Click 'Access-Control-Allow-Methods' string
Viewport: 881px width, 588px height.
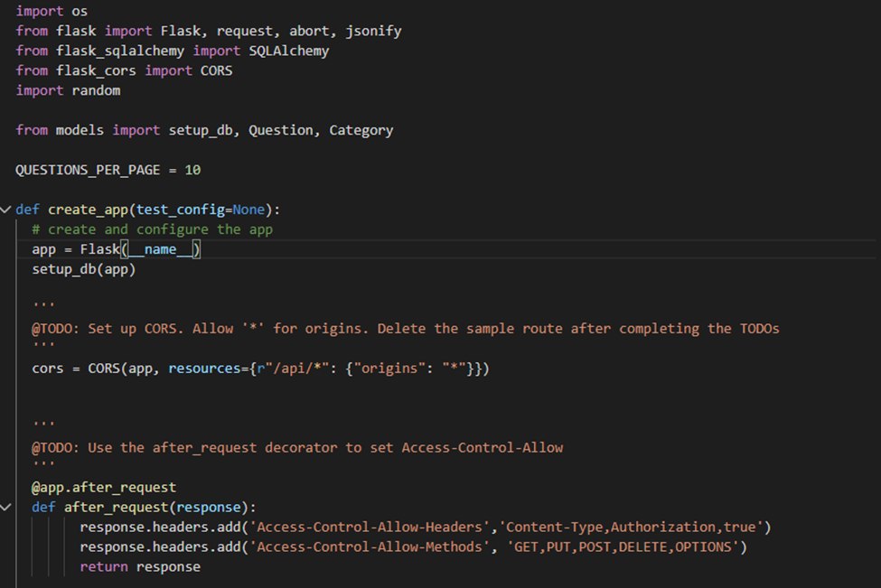click(370, 547)
